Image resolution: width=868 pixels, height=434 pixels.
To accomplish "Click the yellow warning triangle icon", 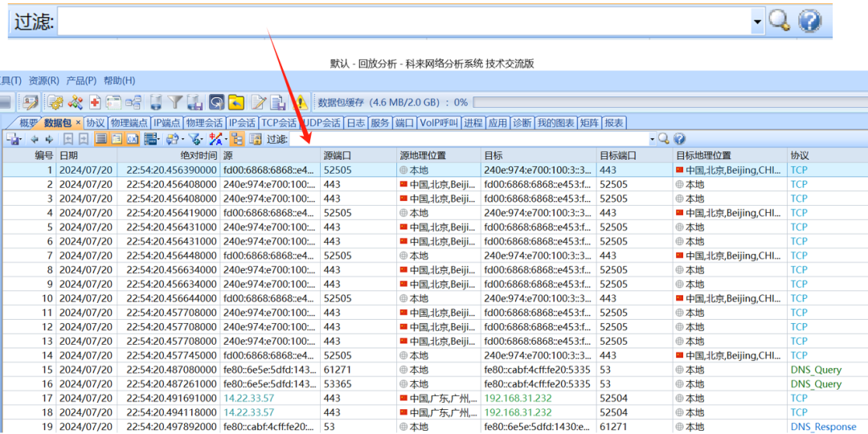I will pyautogui.click(x=301, y=102).
